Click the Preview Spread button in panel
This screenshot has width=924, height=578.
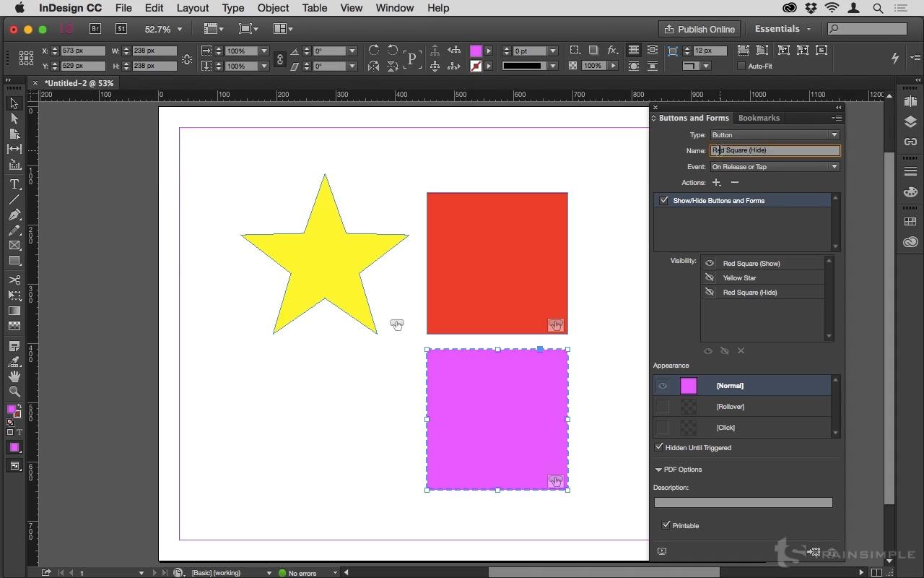pos(662,551)
